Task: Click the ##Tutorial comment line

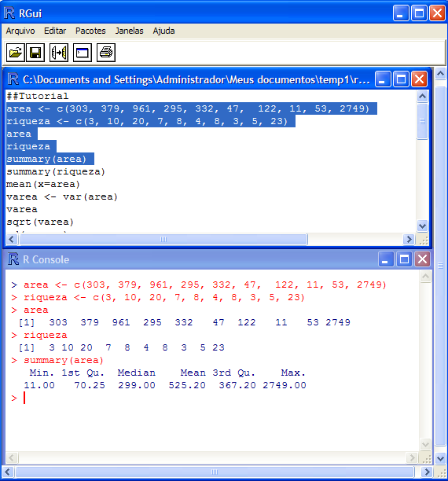Action: click(38, 96)
